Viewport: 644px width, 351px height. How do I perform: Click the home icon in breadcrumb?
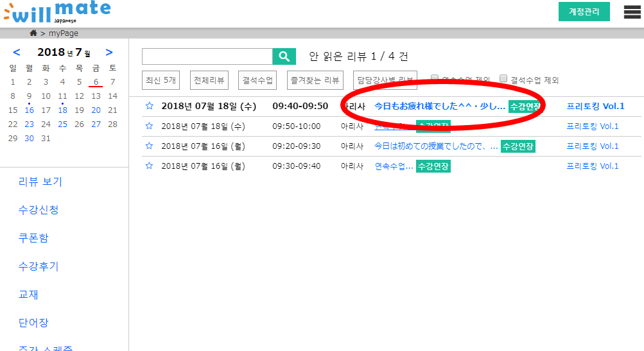[33, 33]
